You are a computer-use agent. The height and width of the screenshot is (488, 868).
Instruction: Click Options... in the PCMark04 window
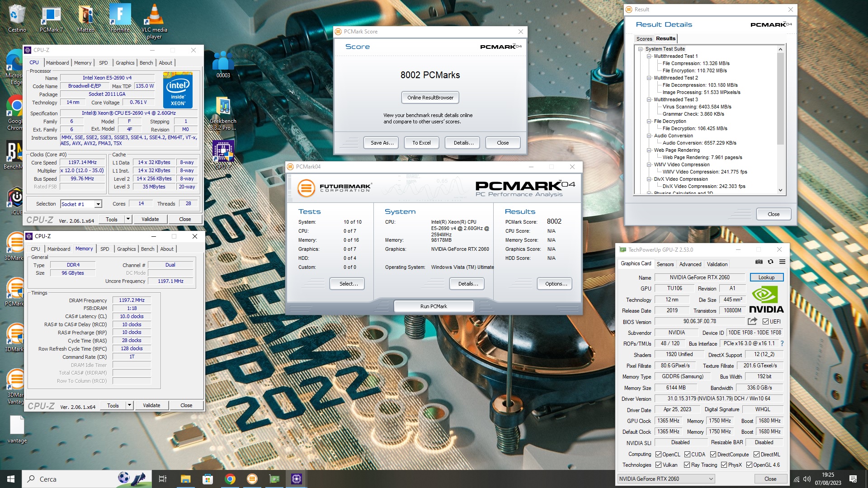[556, 284]
